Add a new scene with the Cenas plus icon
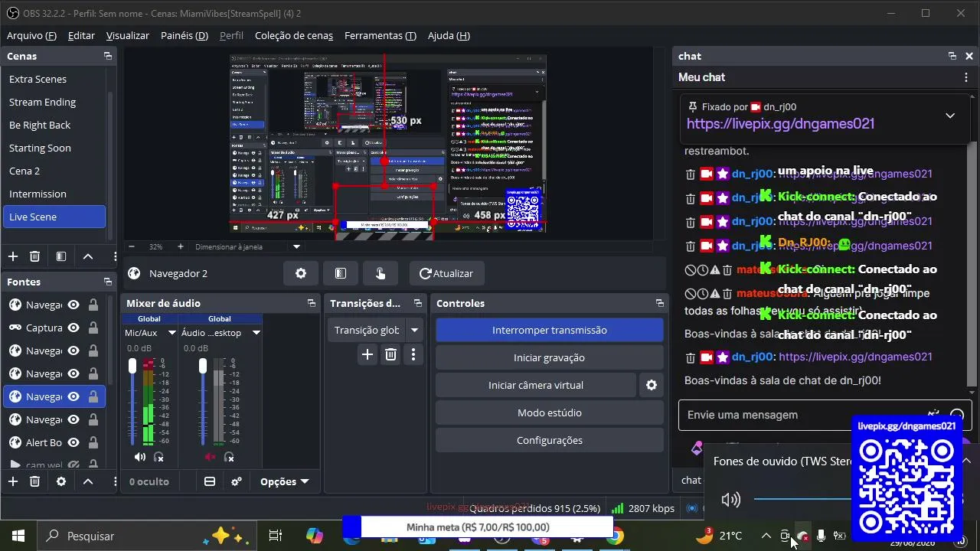Image resolution: width=980 pixels, height=551 pixels. (x=13, y=256)
